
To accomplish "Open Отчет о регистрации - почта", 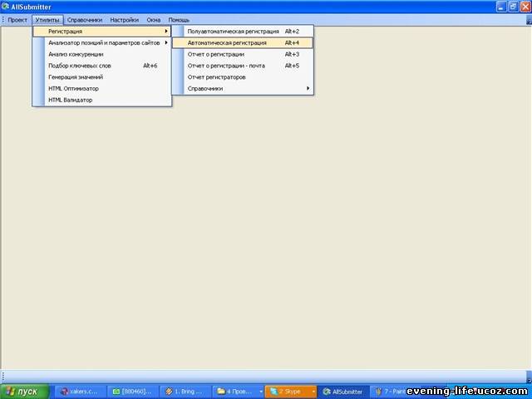I will [243, 66].
